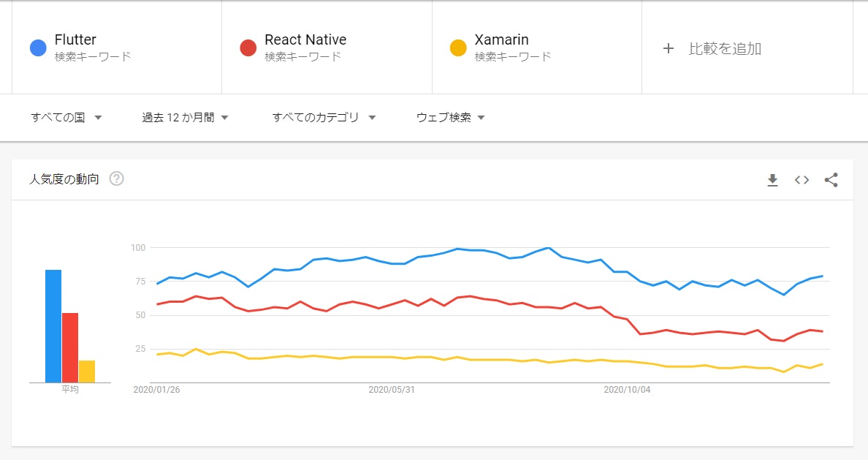Click the red React Native color dot

coord(247,45)
